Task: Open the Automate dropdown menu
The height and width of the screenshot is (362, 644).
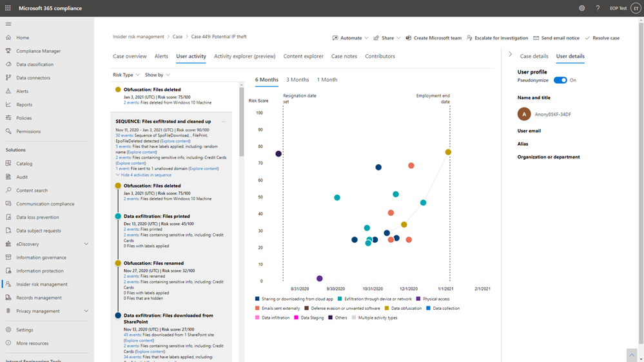Action: coord(350,38)
